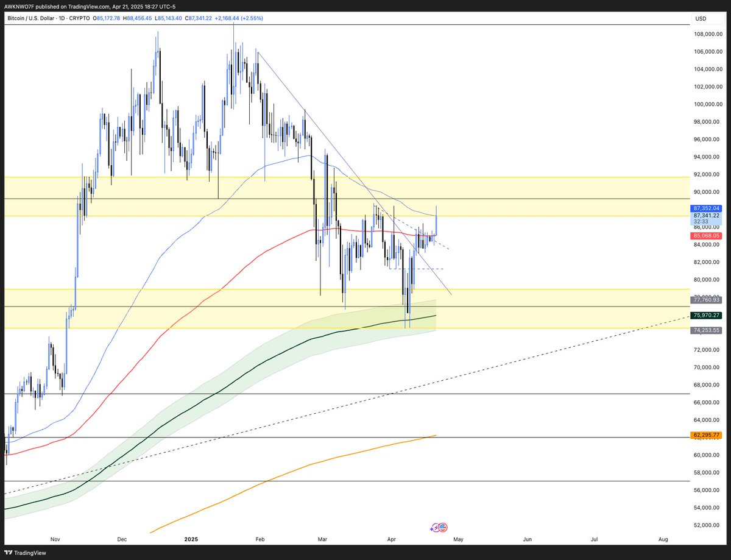731x560 pixels.
Task: Click the blue 87,352.04 price label
Action: [707, 208]
